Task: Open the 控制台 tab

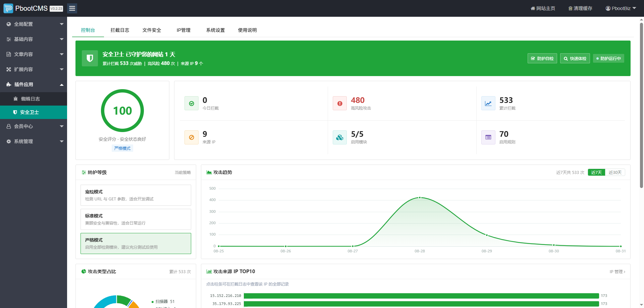Action: coord(88,30)
